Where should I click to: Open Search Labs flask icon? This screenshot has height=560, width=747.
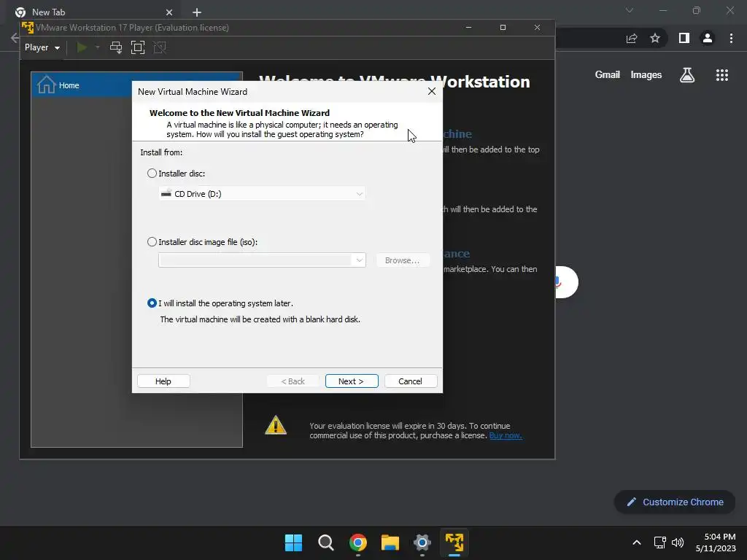(687, 75)
